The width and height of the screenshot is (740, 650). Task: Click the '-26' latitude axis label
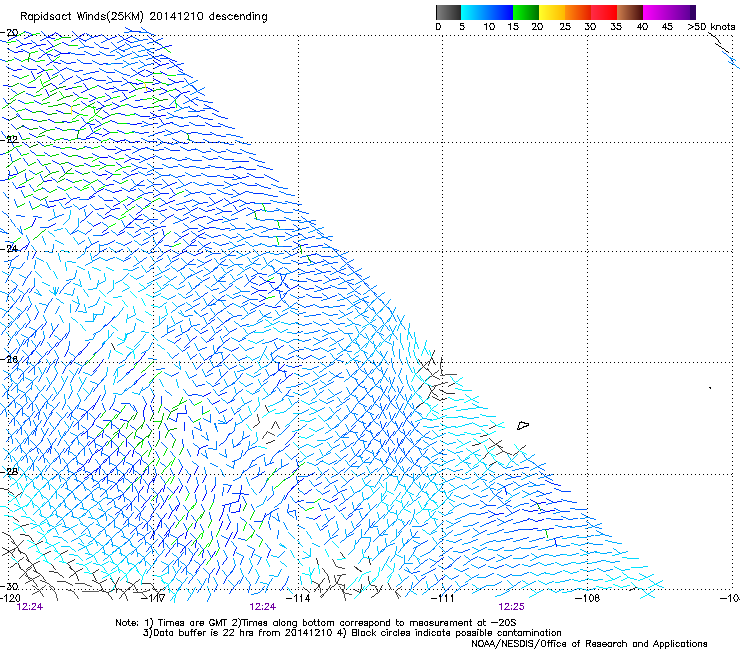pos(10,359)
